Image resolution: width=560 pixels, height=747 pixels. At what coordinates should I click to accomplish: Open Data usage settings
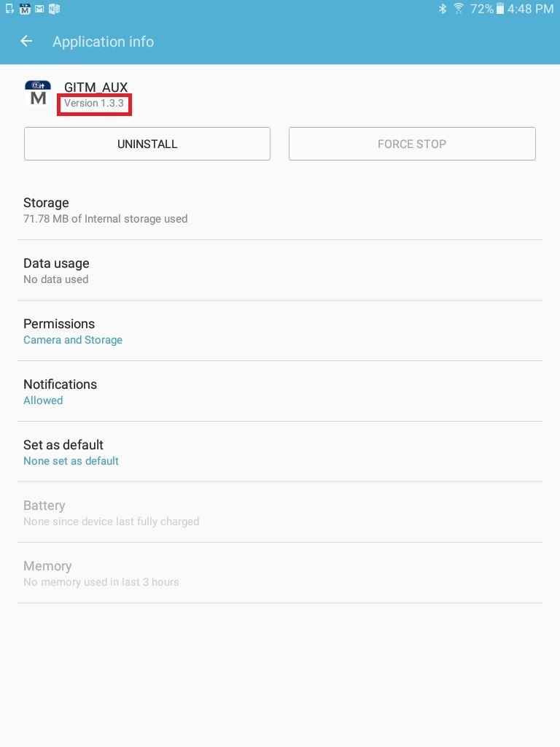280,271
